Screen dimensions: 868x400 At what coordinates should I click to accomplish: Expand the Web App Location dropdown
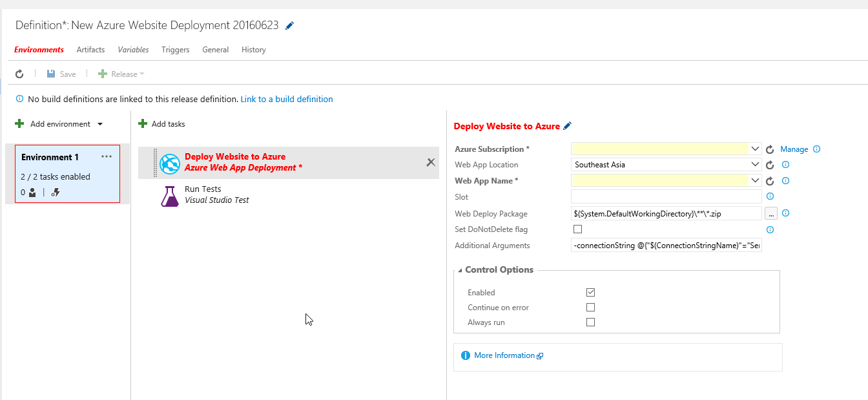pos(755,164)
